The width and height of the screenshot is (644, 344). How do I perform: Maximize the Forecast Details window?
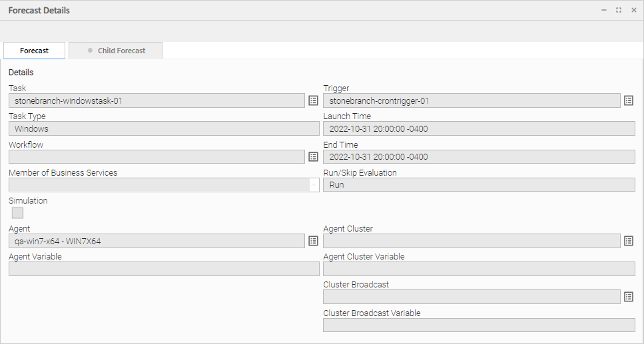pyautogui.click(x=619, y=10)
